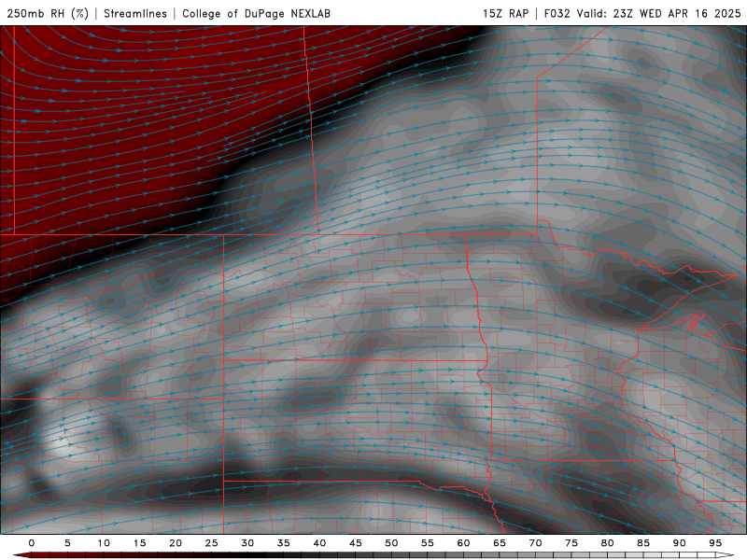Click the '65' colorbar scale label
This screenshot has height=560, width=747.
(x=500, y=543)
